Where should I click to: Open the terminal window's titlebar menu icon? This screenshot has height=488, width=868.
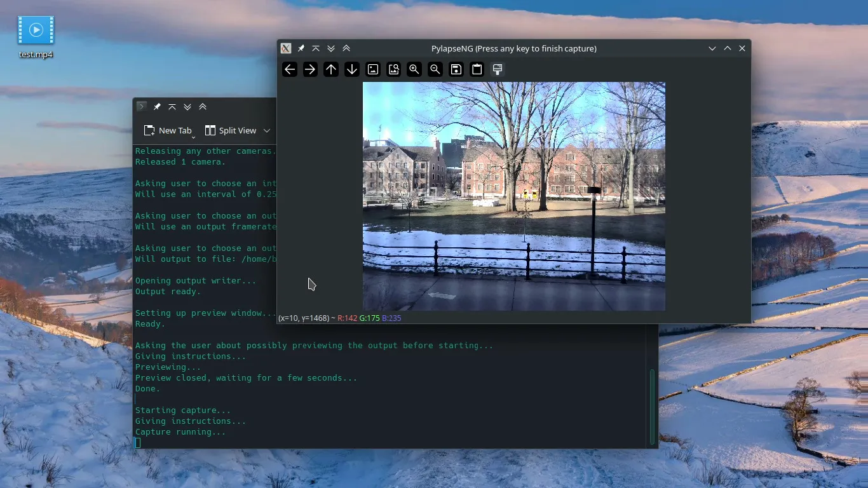tap(142, 107)
